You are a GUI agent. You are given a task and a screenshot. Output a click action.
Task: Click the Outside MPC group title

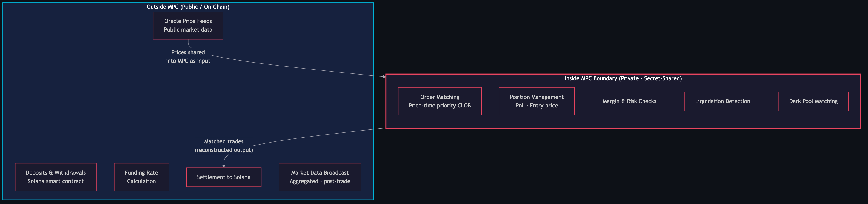pyautogui.click(x=188, y=7)
